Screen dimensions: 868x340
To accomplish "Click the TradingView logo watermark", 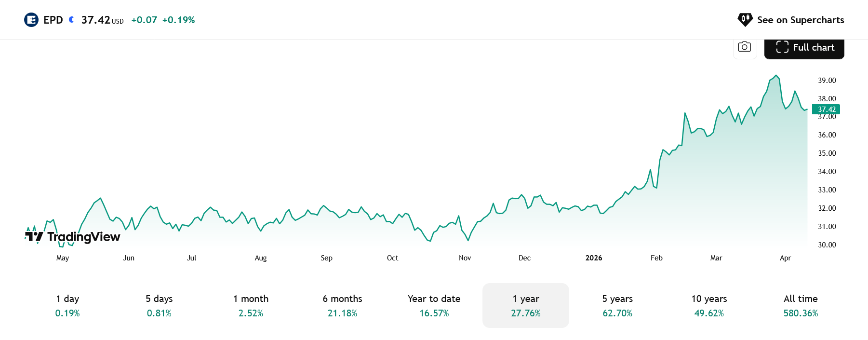I will (x=73, y=236).
